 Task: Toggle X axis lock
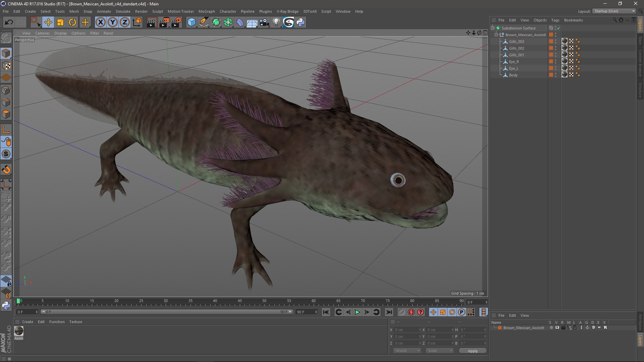[100, 22]
